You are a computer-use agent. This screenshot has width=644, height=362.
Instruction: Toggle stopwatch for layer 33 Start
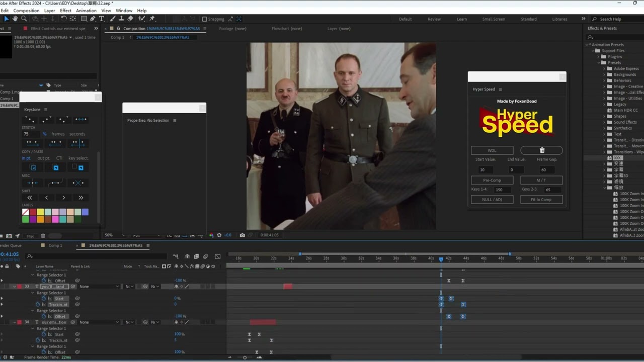pyautogui.click(x=44, y=299)
